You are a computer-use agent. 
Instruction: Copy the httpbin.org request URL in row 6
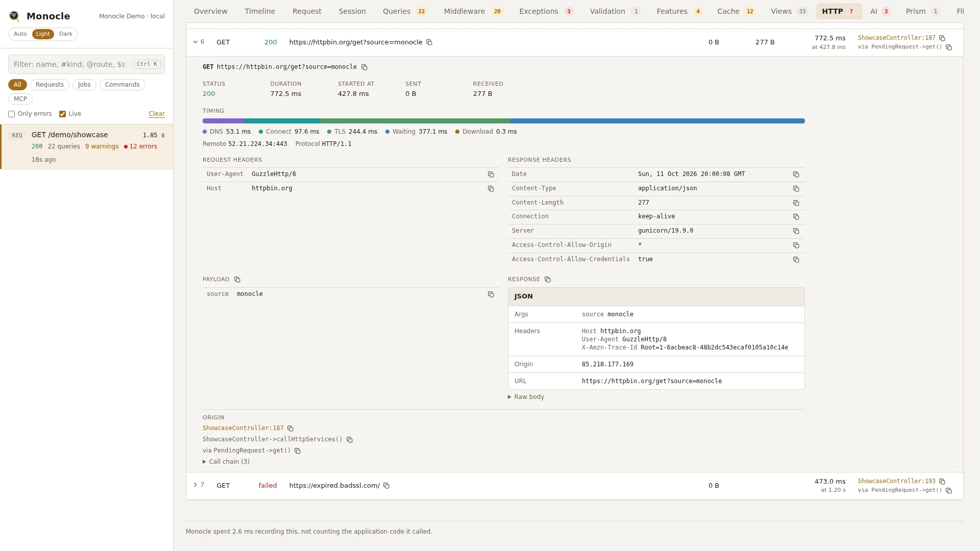pos(429,42)
